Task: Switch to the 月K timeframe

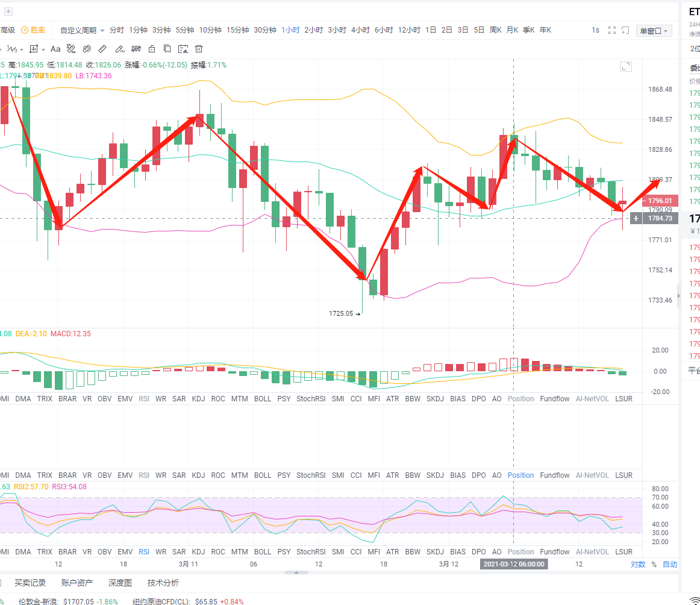Action: (x=512, y=30)
